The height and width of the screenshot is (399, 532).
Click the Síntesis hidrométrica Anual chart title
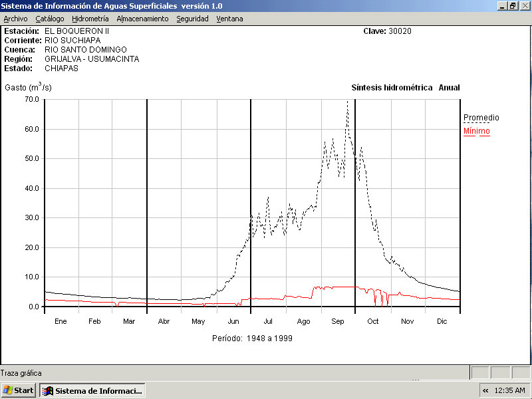405,88
